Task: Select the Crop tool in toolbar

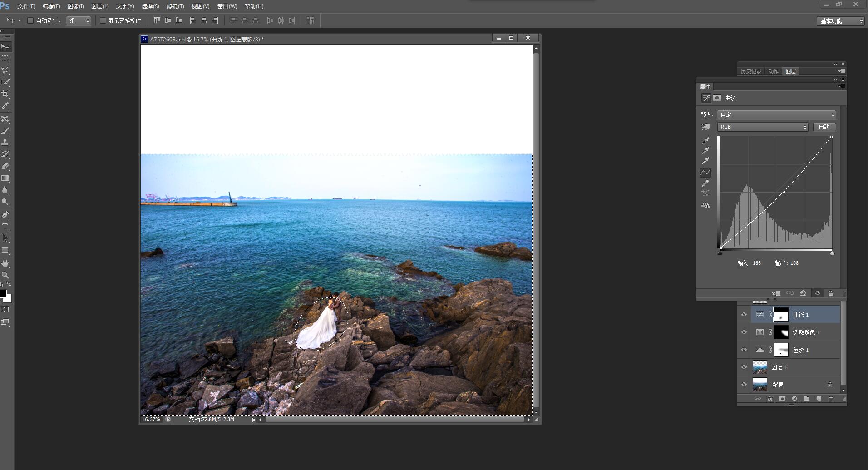Action: [5, 94]
